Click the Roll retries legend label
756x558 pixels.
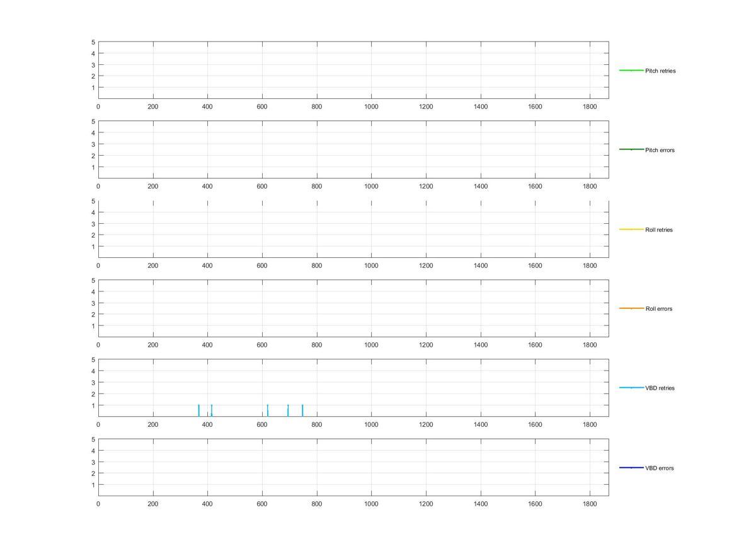point(659,230)
